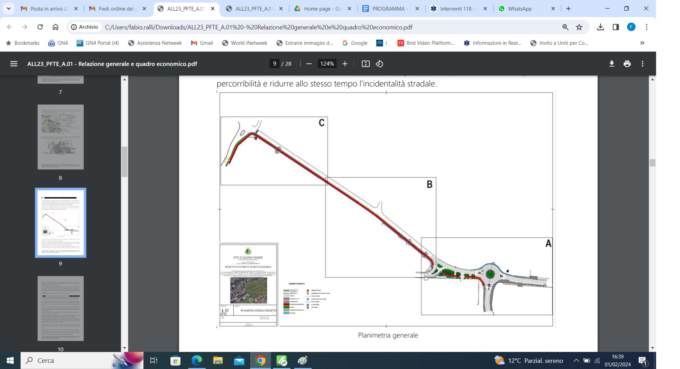Print the PDF document
Screen dimensions: 680x369
click(627, 64)
